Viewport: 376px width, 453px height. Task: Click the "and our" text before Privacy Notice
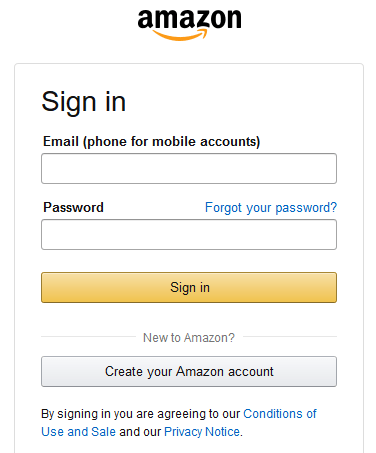click(140, 432)
